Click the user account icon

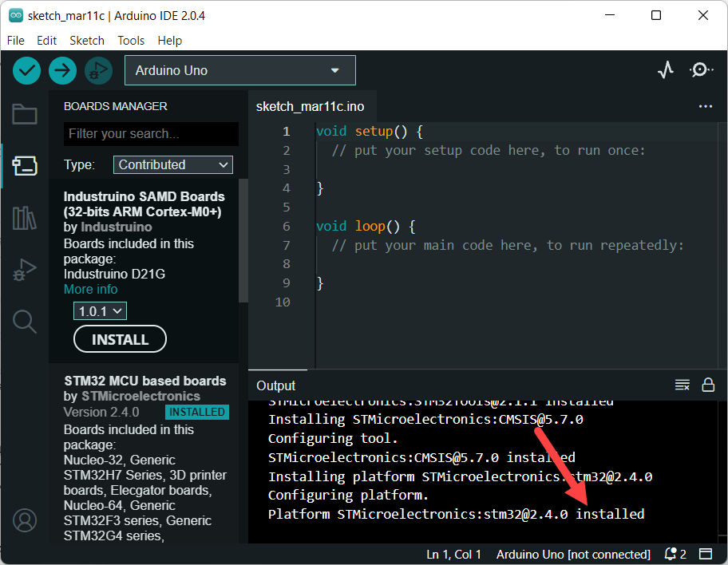(25, 520)
